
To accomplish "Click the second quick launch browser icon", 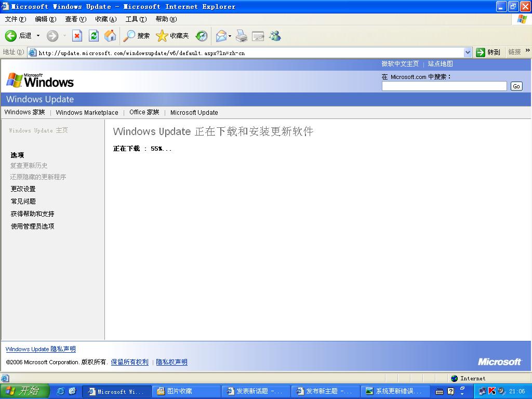I will tap(73, 391).
